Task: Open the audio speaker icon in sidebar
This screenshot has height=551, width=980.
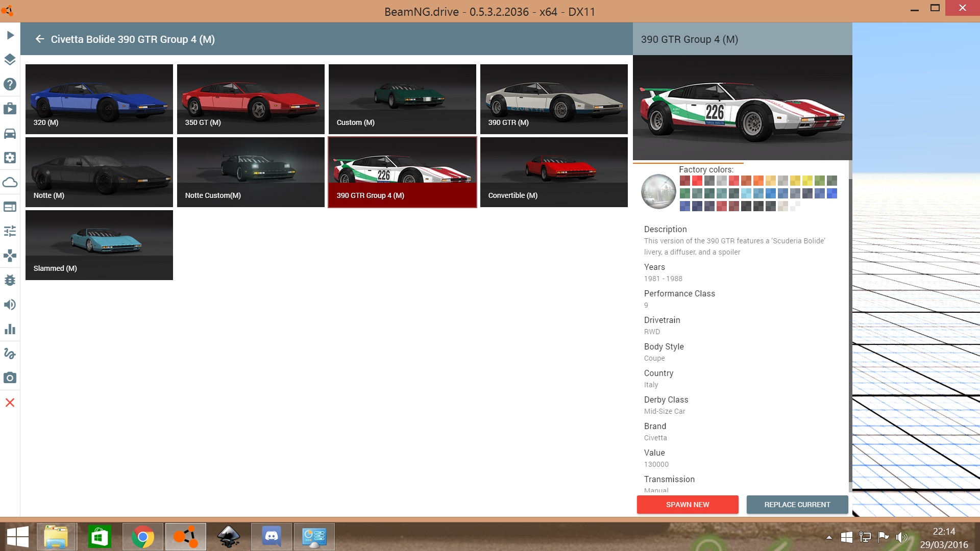Action: (10, 305)
